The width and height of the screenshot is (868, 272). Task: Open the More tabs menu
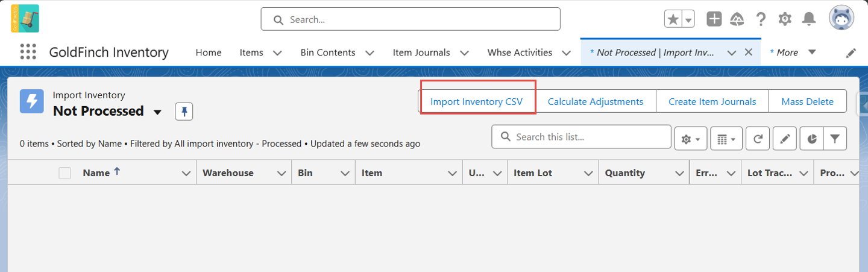[793, 52]
